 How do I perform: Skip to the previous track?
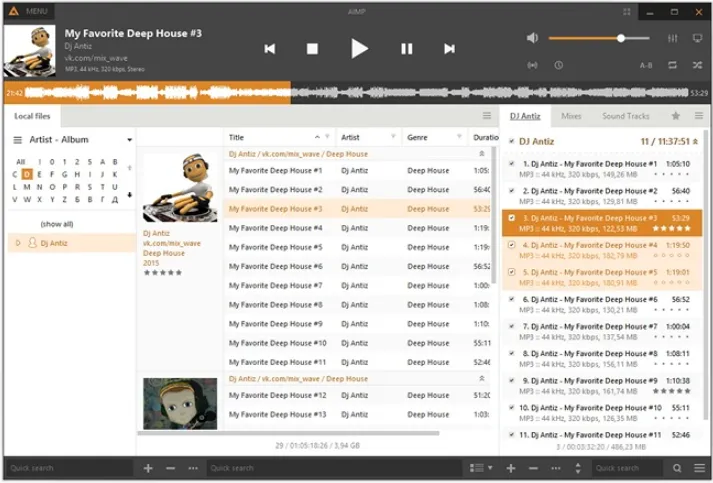pyautogui.click(x=270, y=49)
